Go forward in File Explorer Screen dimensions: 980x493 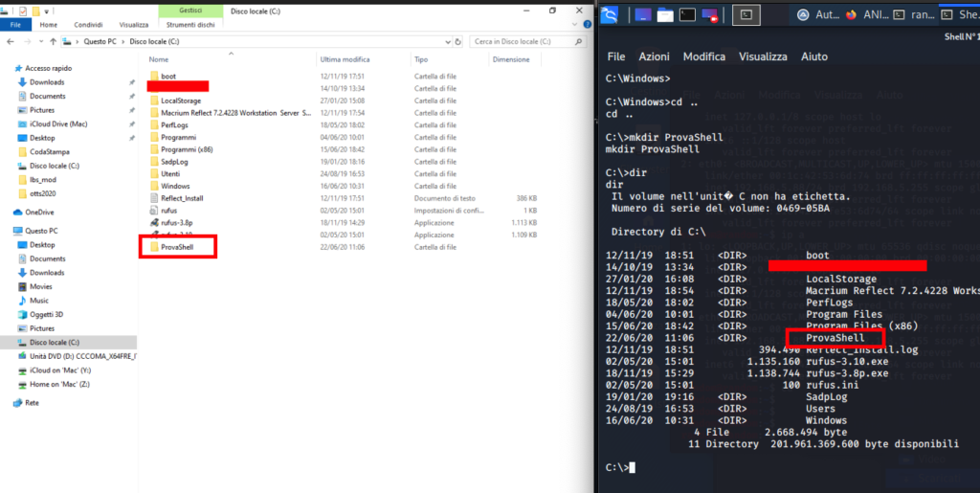[x=27, y=41]
